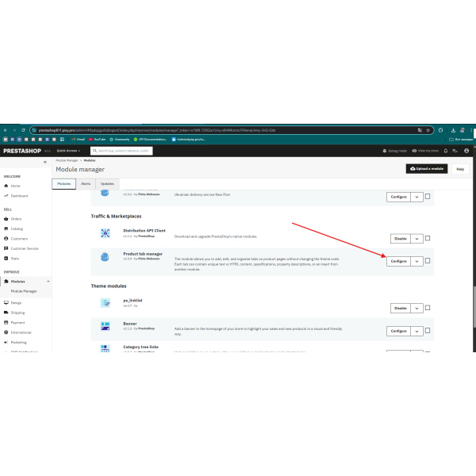Image resolution: width=476 pixels, height=476 pixels.
Task: Tick the ps_linklist module checkbox
Action: click(428, 308)
